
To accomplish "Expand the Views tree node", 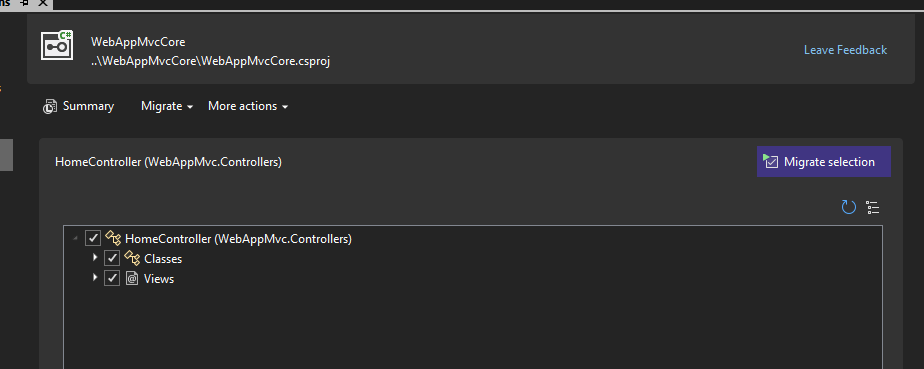I will (x=95, y=277).
